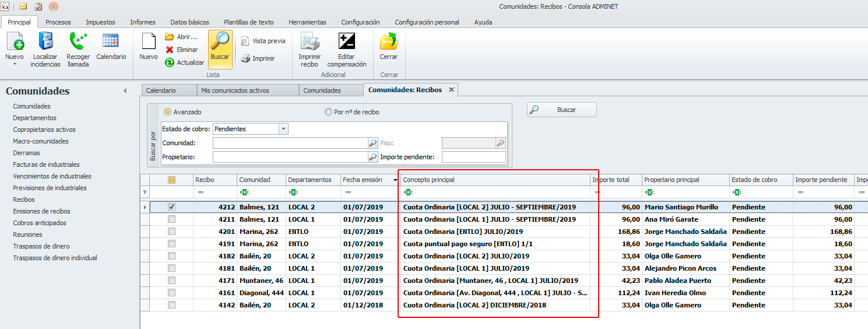Click Importe pendiente input field
The height and width of the screenshot is (329, 868).
(474, 157)
